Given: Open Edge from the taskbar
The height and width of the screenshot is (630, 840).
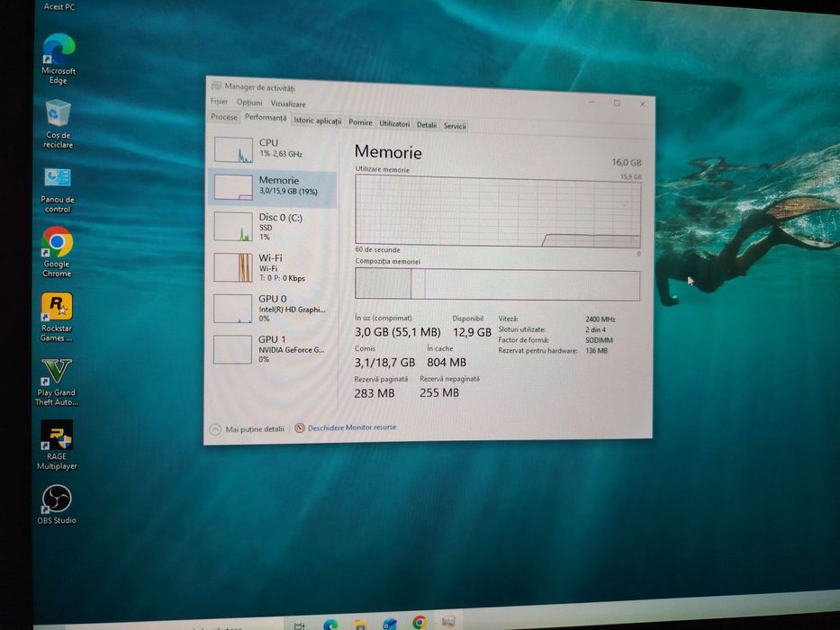Looking at the screenshot, I should pyautogui.click(x=330, y=624).
